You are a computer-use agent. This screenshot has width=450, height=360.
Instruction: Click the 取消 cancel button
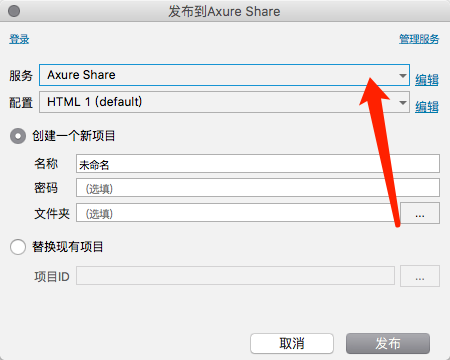(x=292, y=343)
